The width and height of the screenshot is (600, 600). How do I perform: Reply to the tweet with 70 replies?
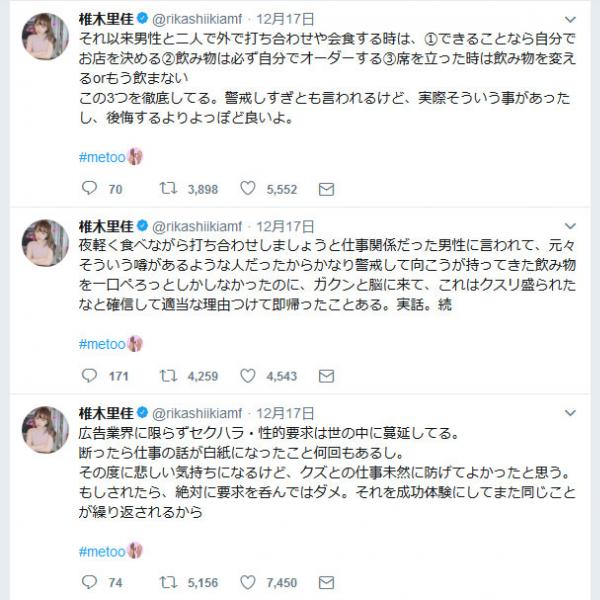coord(90,188)
